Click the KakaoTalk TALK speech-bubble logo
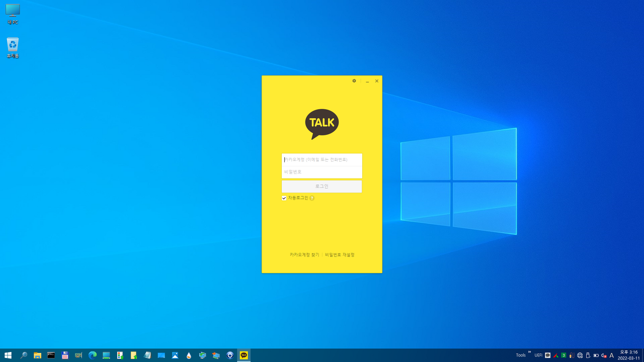This screenshot has width=644, height=362. pos(322,124)
